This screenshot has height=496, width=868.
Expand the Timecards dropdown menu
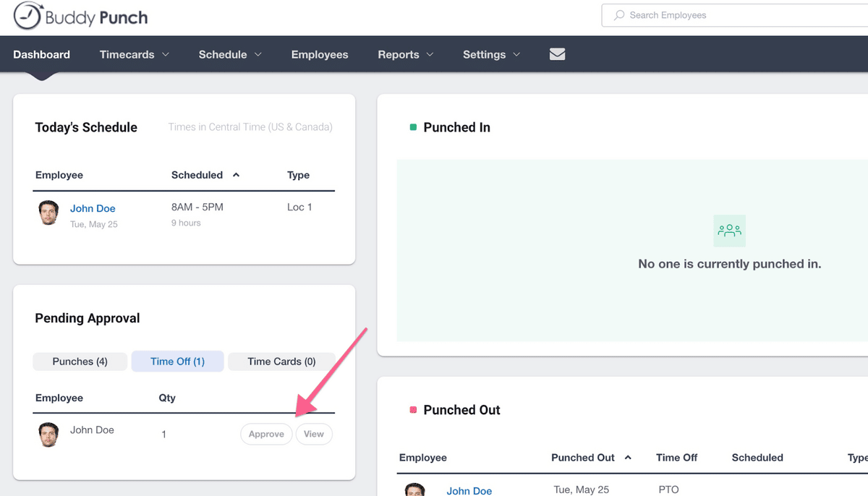tap(135, 54)
